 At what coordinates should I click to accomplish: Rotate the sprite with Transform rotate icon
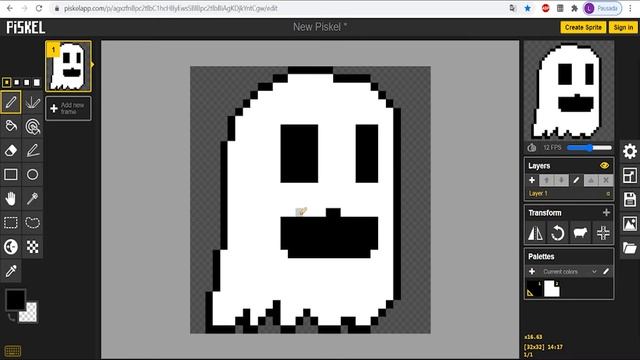click(x=558, y=233)
